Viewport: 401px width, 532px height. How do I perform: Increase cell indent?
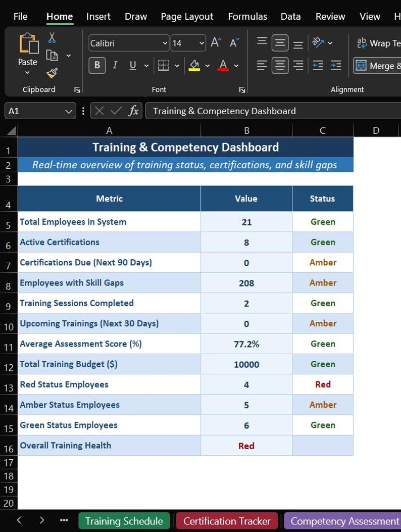point(336,65)
